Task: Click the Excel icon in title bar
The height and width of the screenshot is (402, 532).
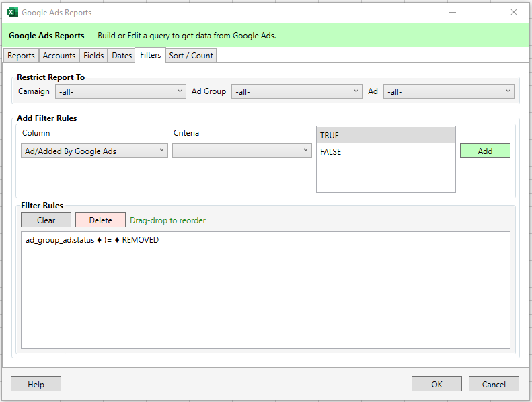Action: 13,13
